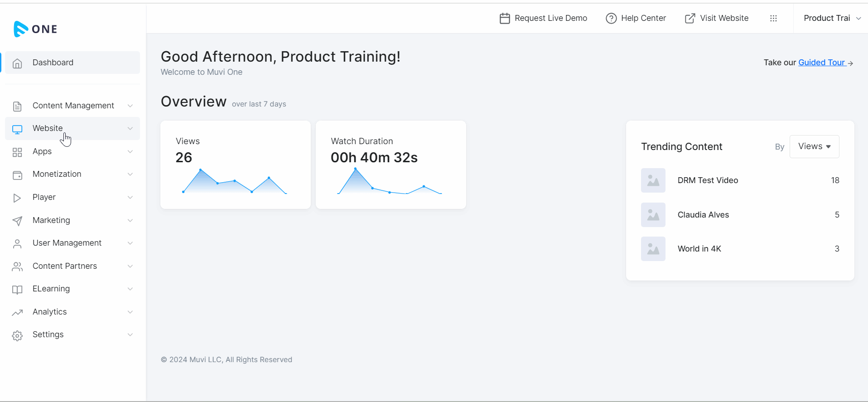868x402 pixels.
Task: Click the Settings gear icon
Action: point(17,336)
